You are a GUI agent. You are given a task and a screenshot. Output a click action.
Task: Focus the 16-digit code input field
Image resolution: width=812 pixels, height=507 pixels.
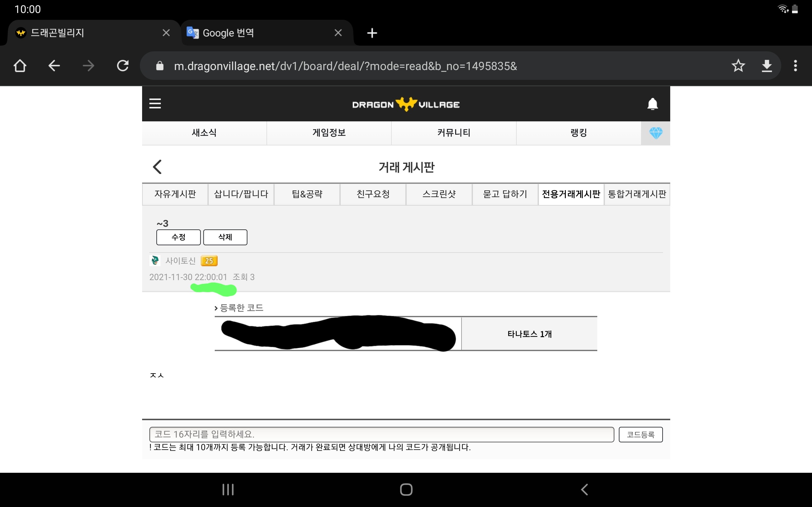click(x=381, y=434)
